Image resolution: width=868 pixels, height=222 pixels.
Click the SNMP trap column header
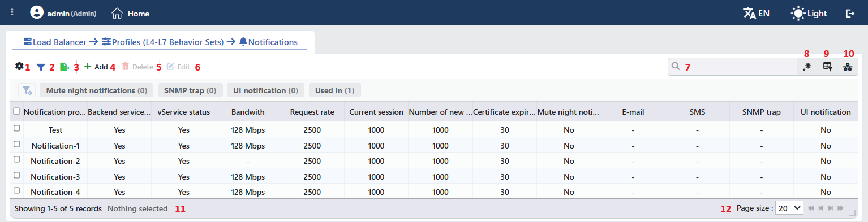[x=762, y=112]
